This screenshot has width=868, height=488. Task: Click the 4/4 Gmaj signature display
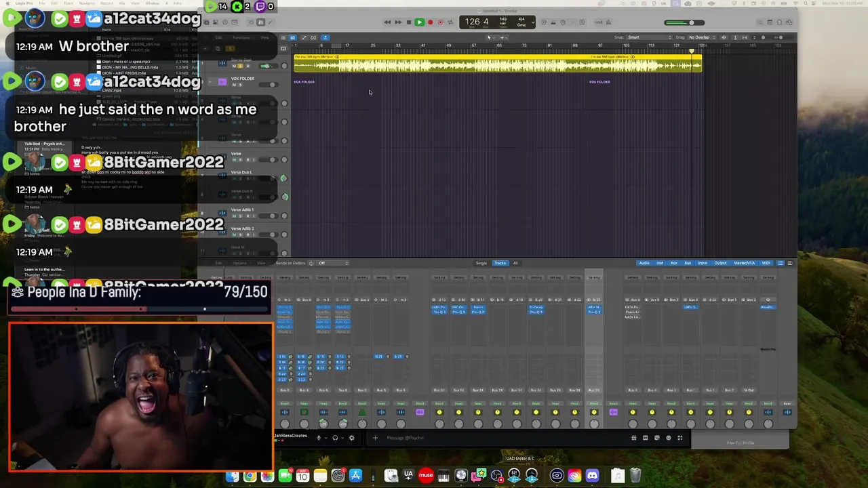pyautogui.click(x=521, y=22)
